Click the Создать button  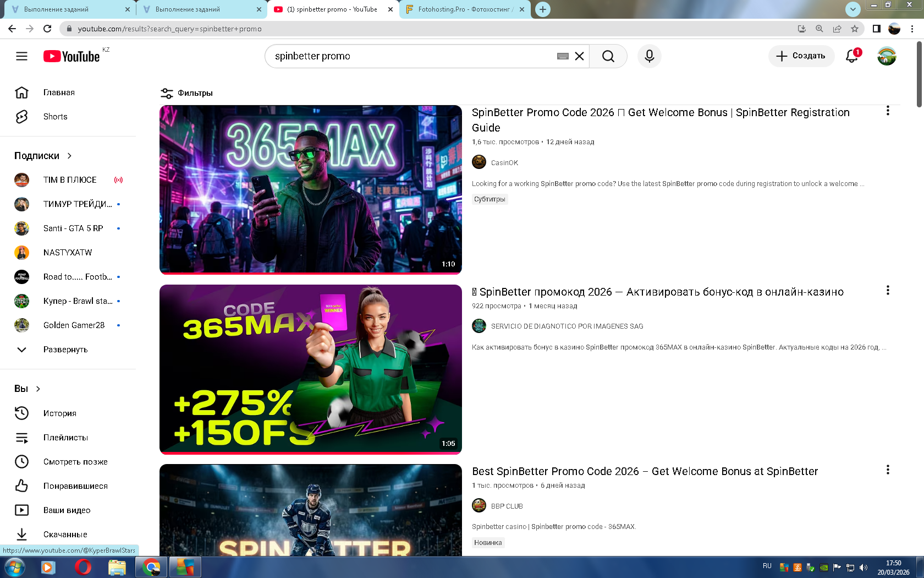[801, 56]
